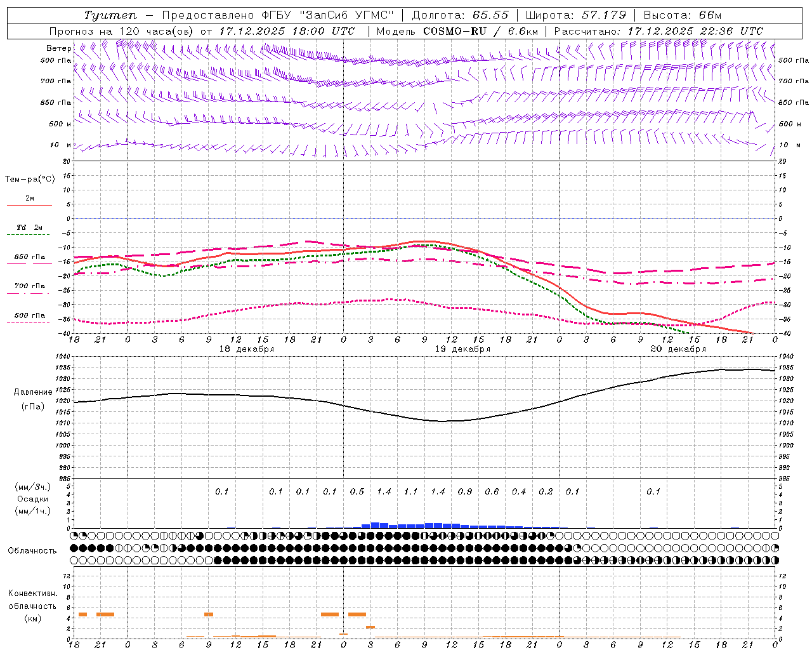812x650 pixels.
Task: Click the '(км)' unit under convective cloudiness
Action: 32,618
